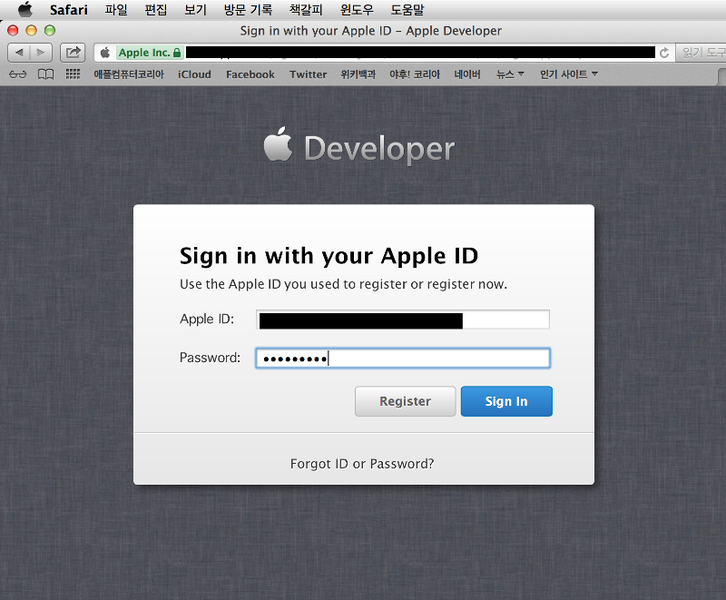Expand the 인기 사이트 bookmarks folder
This screenshot has height=600, width=726.
568,74
